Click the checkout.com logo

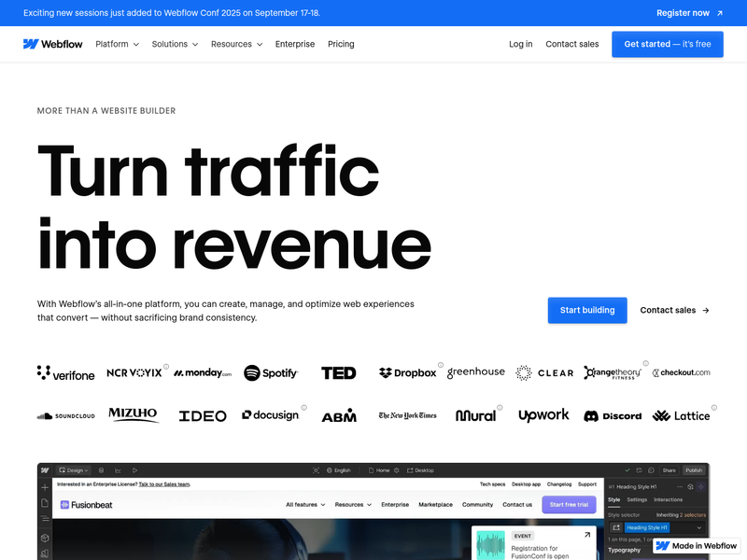[x=682, y=372]
